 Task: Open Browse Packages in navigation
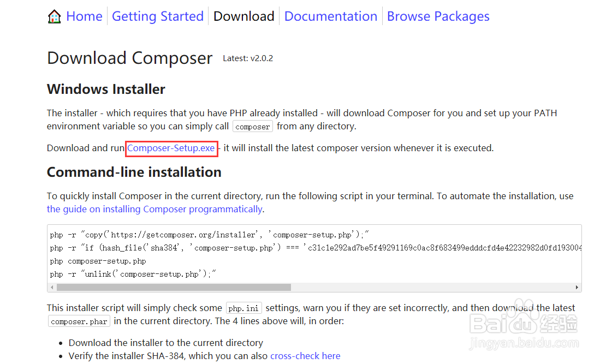[438, 16]
